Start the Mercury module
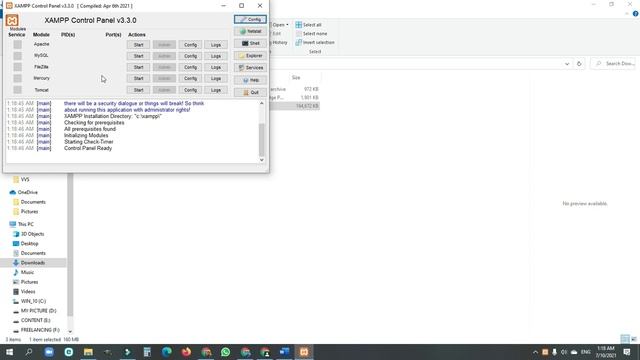640x360 pixels. [x=138, y=78]
